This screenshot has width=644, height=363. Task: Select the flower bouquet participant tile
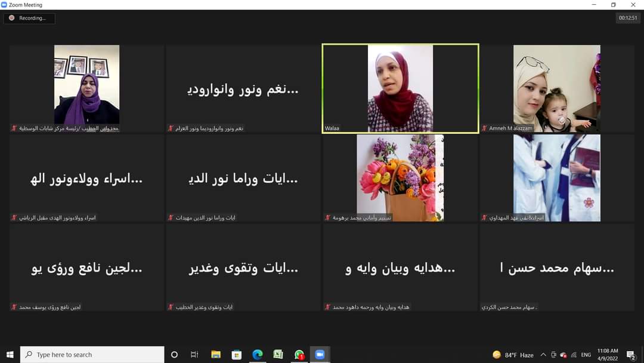coord(400,178)
